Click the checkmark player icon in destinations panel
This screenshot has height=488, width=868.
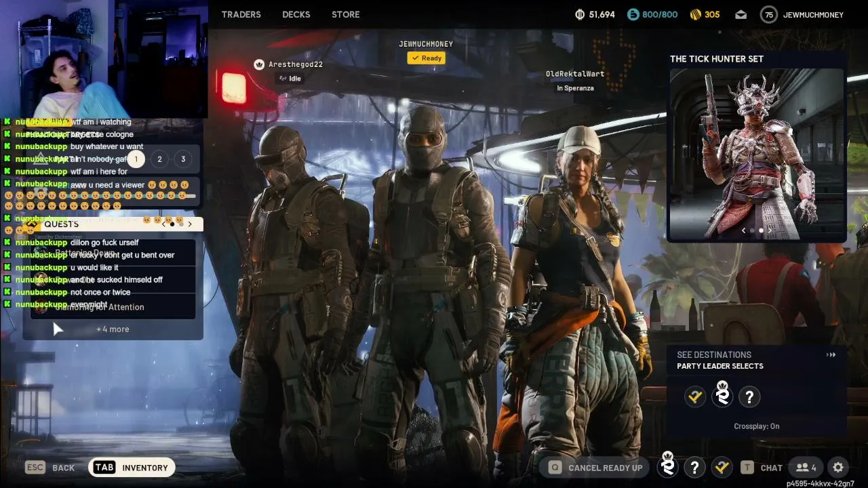695,397
